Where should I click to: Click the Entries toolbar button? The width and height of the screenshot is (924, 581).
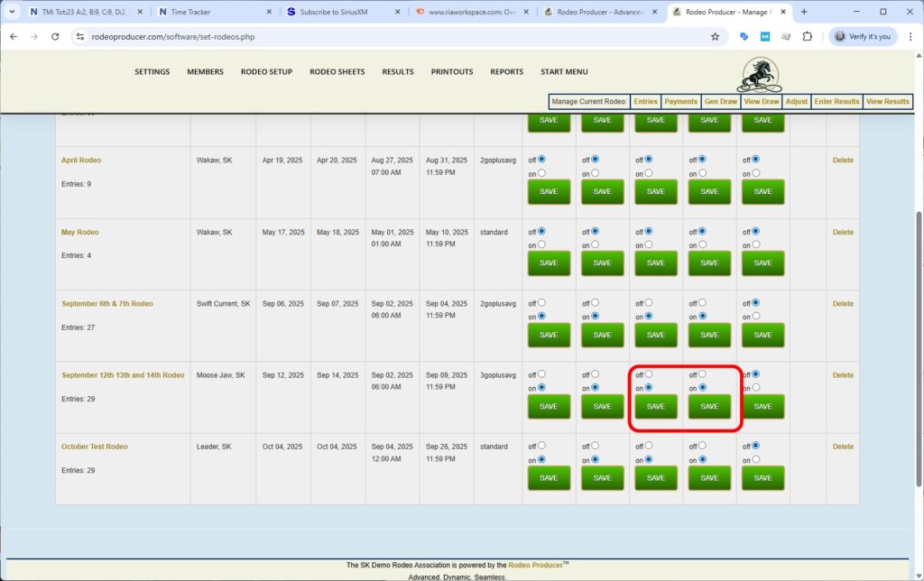pos(645,101)
